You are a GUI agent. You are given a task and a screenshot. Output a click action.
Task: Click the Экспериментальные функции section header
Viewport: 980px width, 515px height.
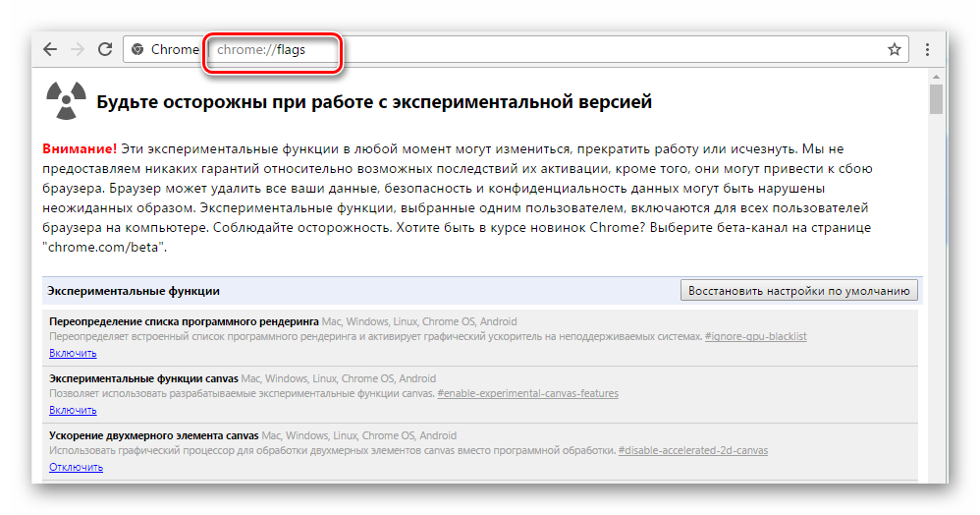tap(134, 291)
